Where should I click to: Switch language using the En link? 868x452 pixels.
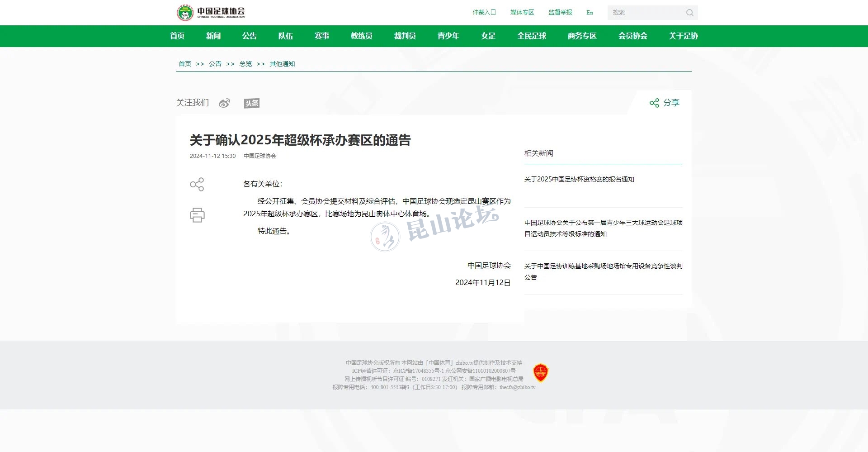tap(590, 13)
